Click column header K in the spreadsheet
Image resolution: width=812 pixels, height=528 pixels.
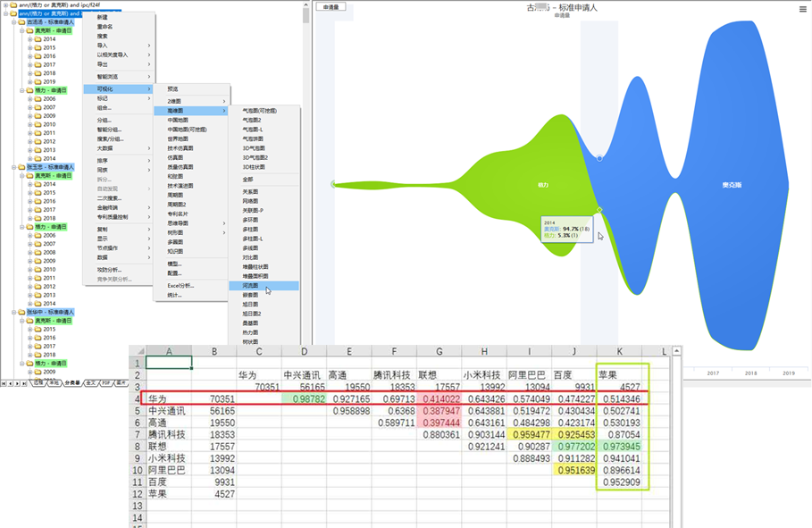(619, 351)
